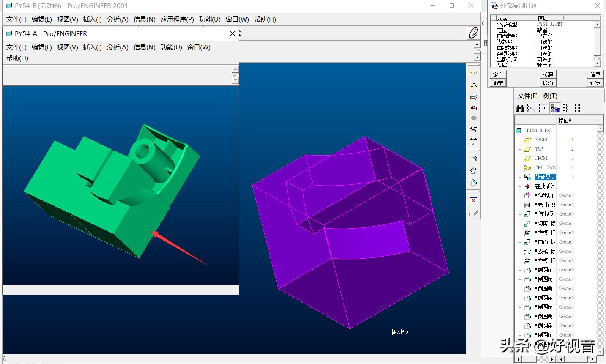Select 在此插入 item in model tree
Screen dimensions: 606x364
[x=545, y=186]
